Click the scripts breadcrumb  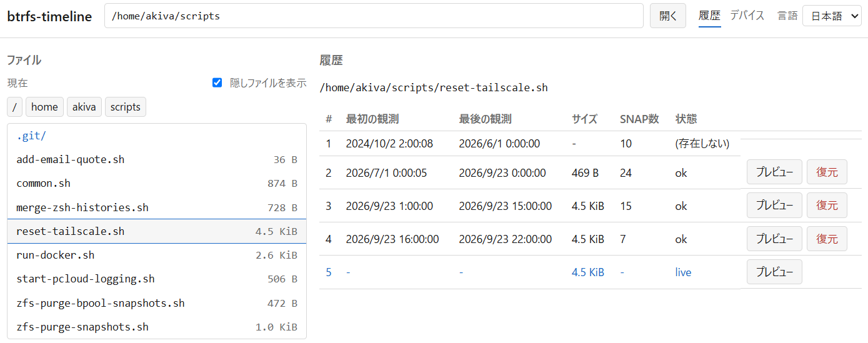pos(126,107)
